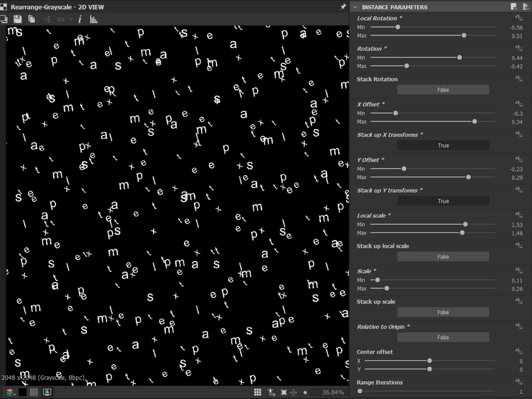Open Local Rotation parameter function menu
Viewport: 532px width, 399px height.
click(x=519, y=18)
